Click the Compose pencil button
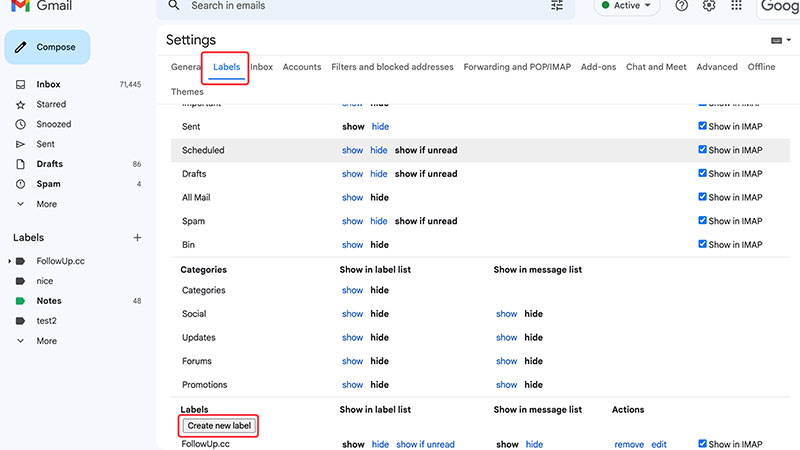 [47, 47]
